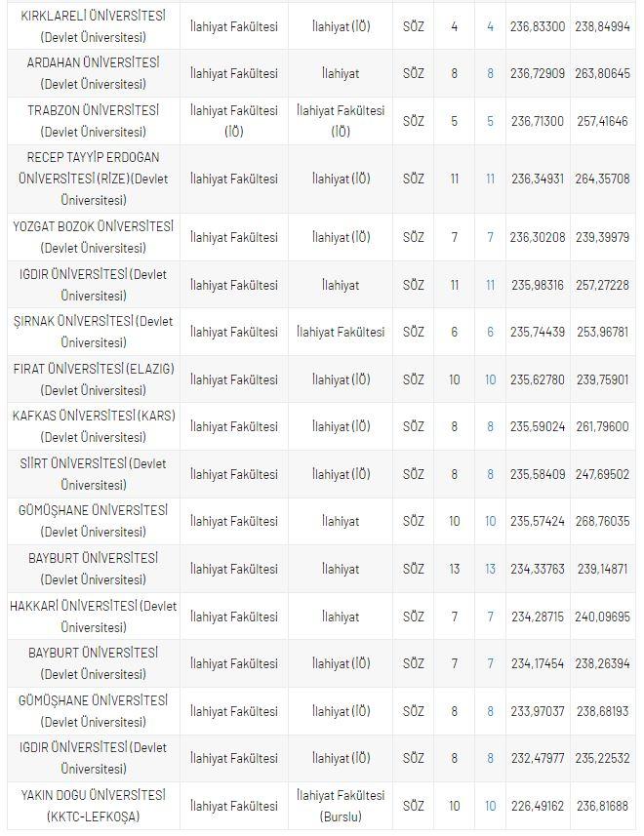This screenshot has width=644, height=836.
Task: Select the score 268,76035 in the Gümüşhane row
Action: pos(602,522)
